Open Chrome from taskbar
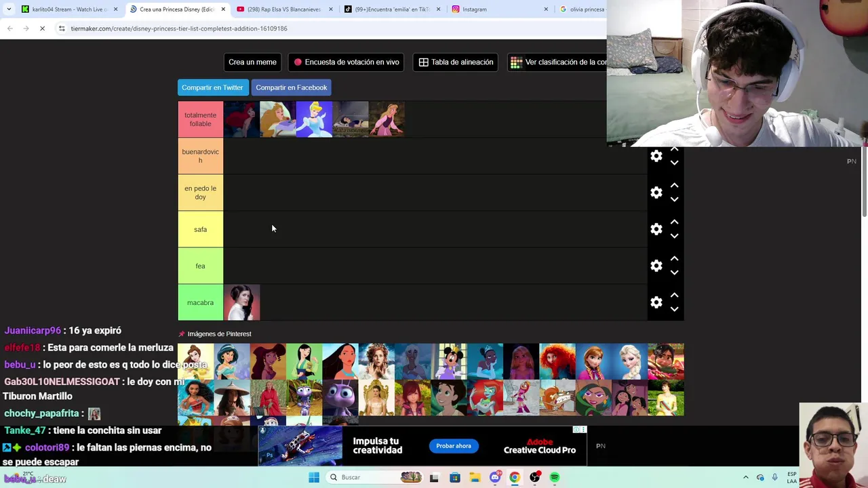This screenshot has width=868, height=488. tap(515, 477)
